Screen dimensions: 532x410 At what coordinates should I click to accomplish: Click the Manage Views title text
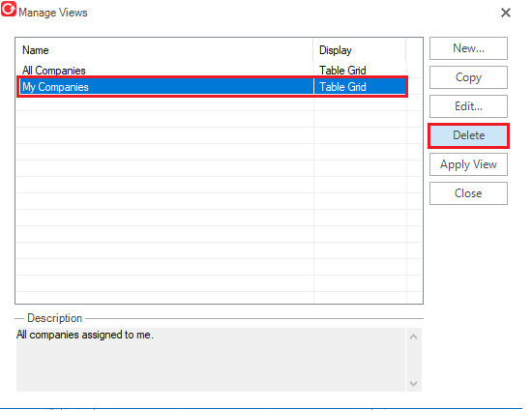pyautogui.click(x=53, y=13)
